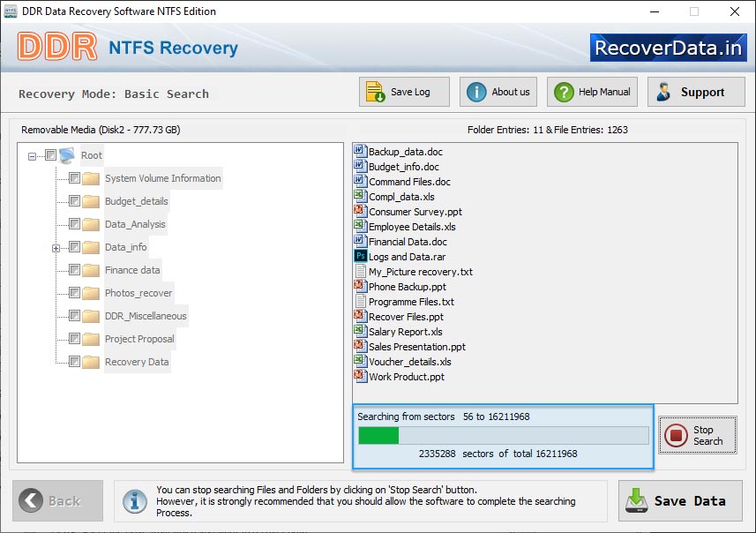This screenshot has height=533, width=756.
Task: Click the Support button
Action: pyautogui.click(x=696, y=92)
